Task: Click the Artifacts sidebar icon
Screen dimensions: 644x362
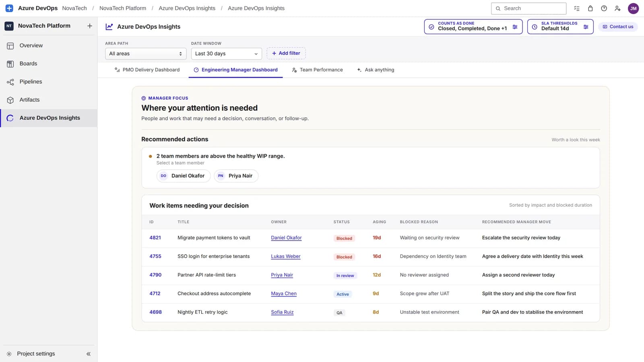Action: point(10,100)
